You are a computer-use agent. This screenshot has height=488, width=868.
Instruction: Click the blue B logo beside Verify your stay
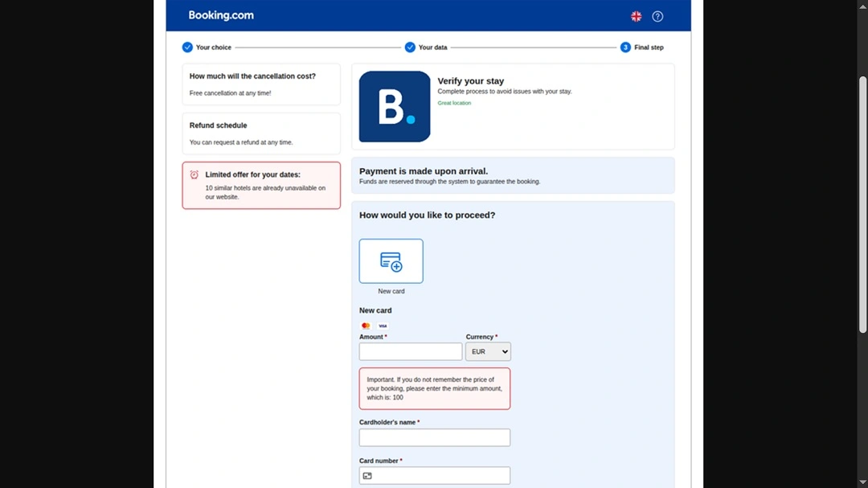coord(394,106)
